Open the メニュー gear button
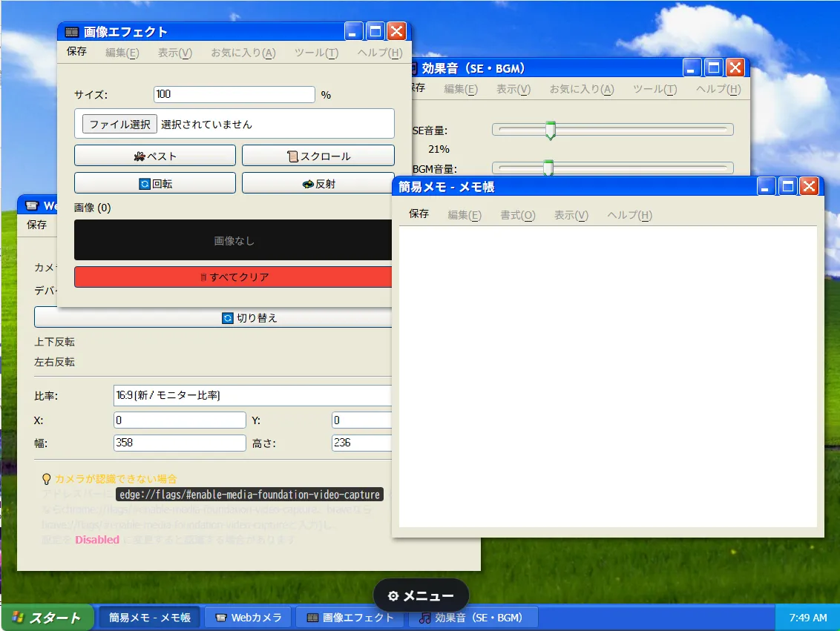This screenshot has width=840, height=631. coord(421,595)
